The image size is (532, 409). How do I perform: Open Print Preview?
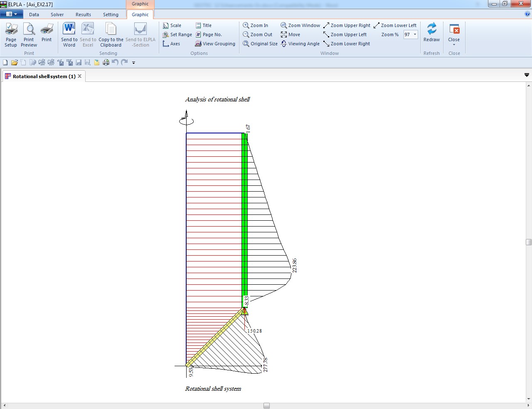(29, 35)
